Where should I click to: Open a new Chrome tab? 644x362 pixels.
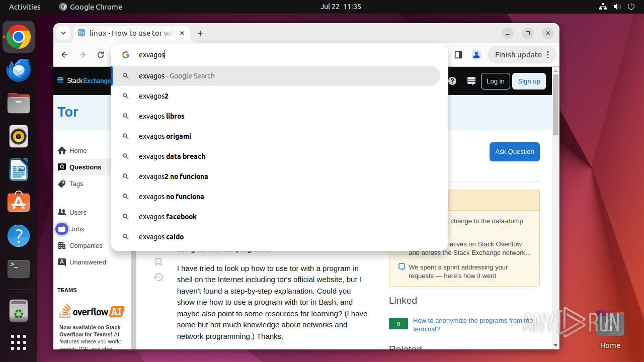[200, 33]
